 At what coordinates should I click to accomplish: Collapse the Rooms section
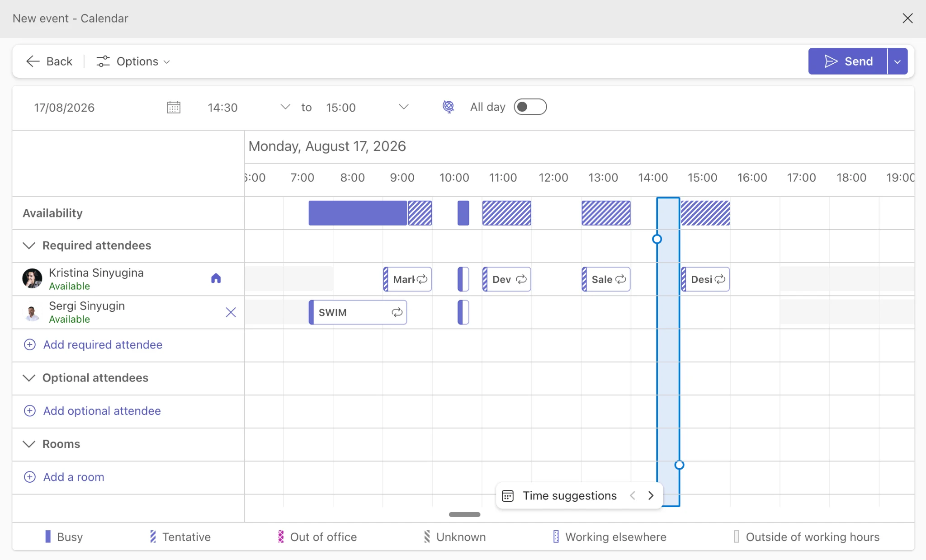click(x=29, y=444)
